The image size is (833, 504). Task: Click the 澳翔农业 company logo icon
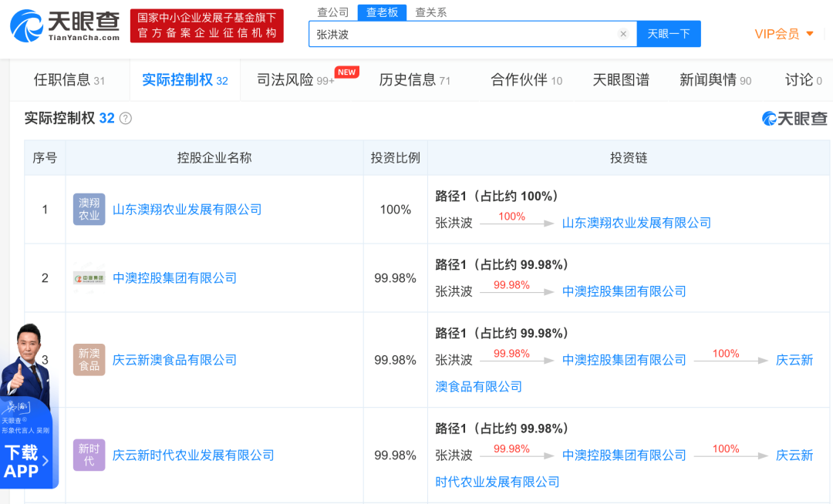(x=89, y=210)
